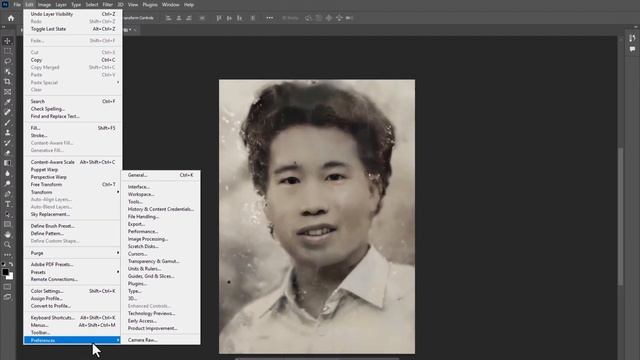Open the comments panel icon at right
This screenshot has width=640, height=360.
632,49
